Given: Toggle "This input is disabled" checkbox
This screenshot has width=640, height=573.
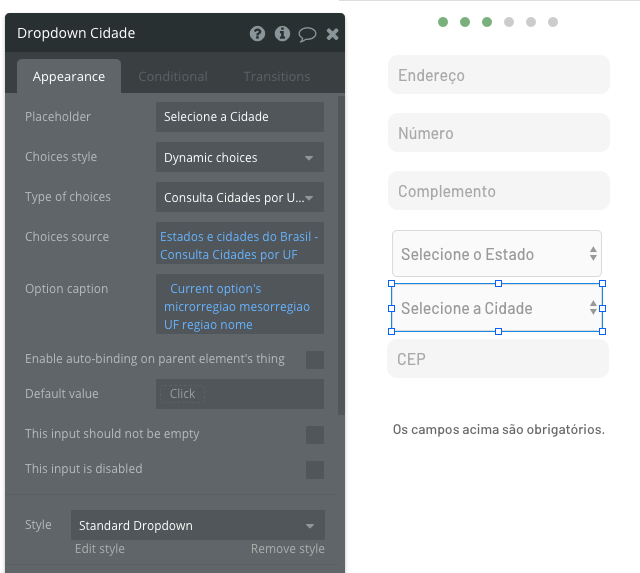Looking at the screenshot, I should point(315,470).
